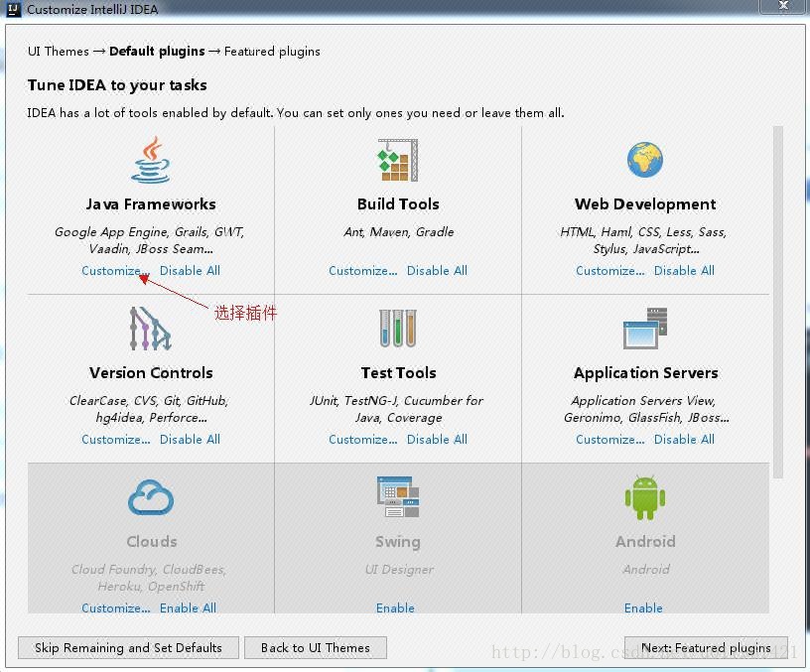The width and height of the screenshot is (810, 672).
Task: Click the Java Frameworks heading
Action: coord(151,204)
